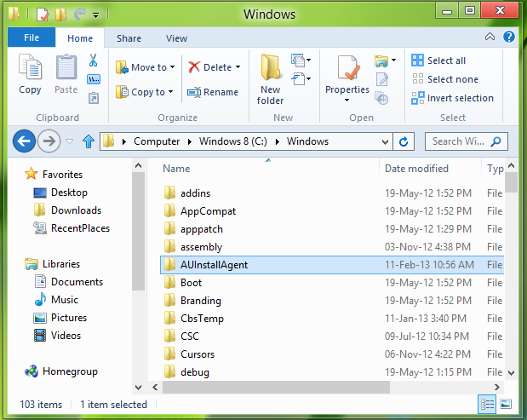Click the vertical scrollbar thumb of file list

click(x=511, y=182)
